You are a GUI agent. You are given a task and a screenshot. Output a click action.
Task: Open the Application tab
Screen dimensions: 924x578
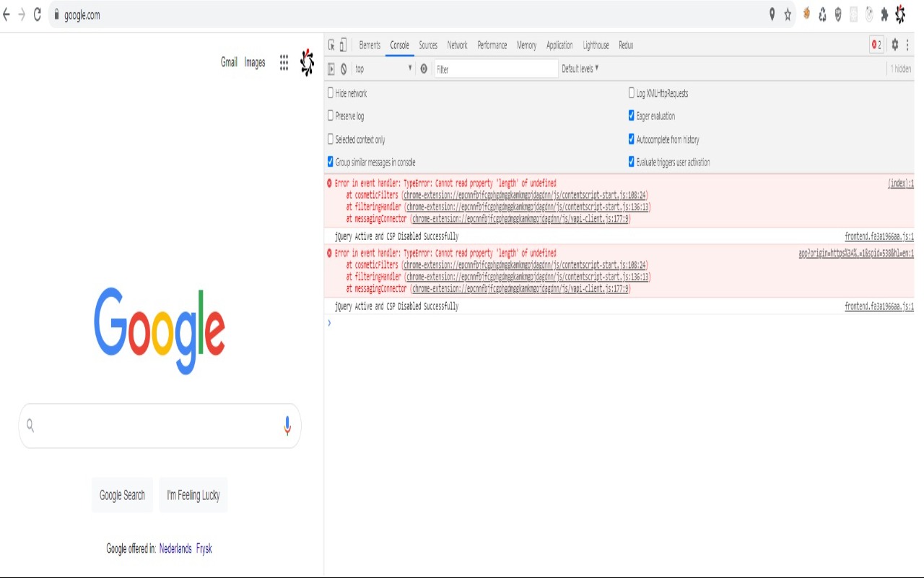559,45
